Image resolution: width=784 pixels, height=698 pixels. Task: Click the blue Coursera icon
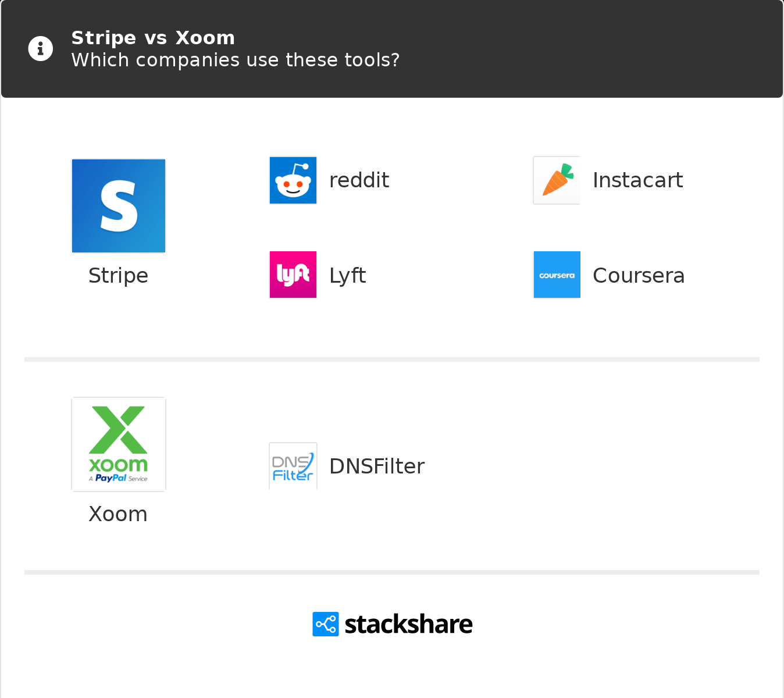pos(557,275)
